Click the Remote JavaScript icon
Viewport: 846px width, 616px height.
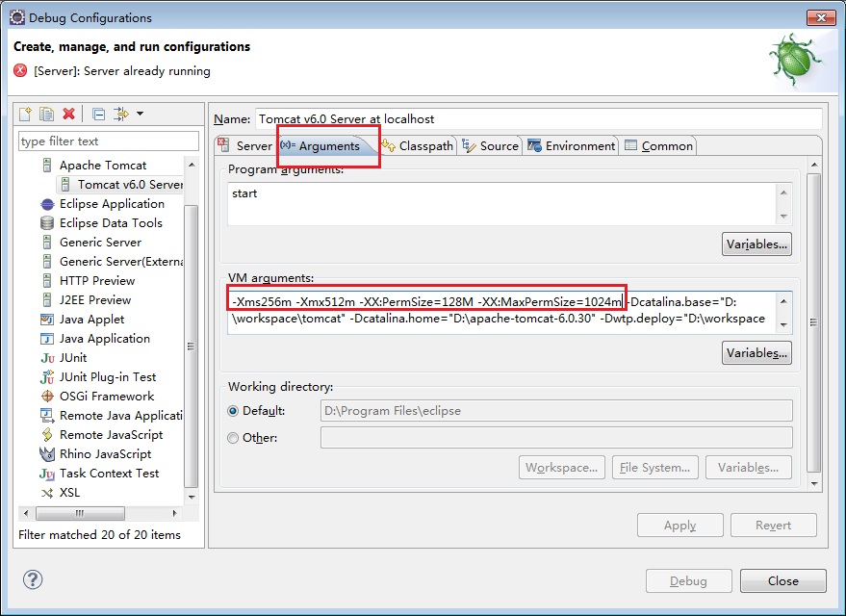[x=47, y=435]
